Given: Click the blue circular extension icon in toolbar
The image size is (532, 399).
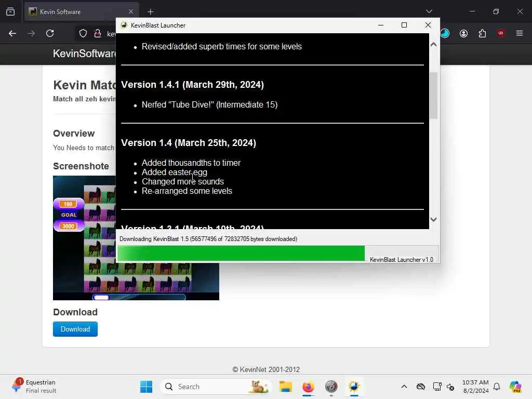Looking at the screenshot, I should (445, 33).
